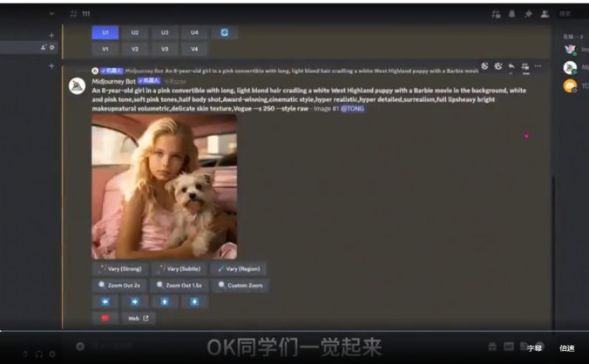Image resolution: width=589 pixels, height=364 pixels.
Task: Open pinned messages pin icon
Action: [528, 14]
